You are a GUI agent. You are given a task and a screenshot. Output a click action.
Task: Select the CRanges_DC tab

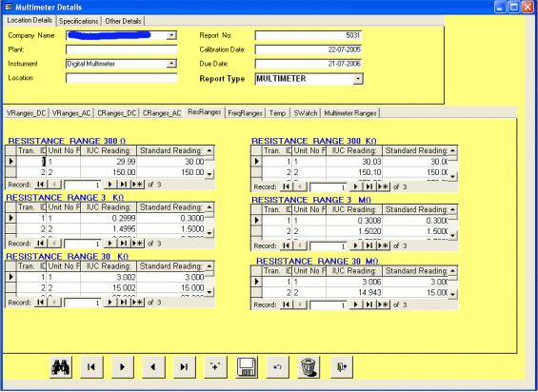coord(117,113)
